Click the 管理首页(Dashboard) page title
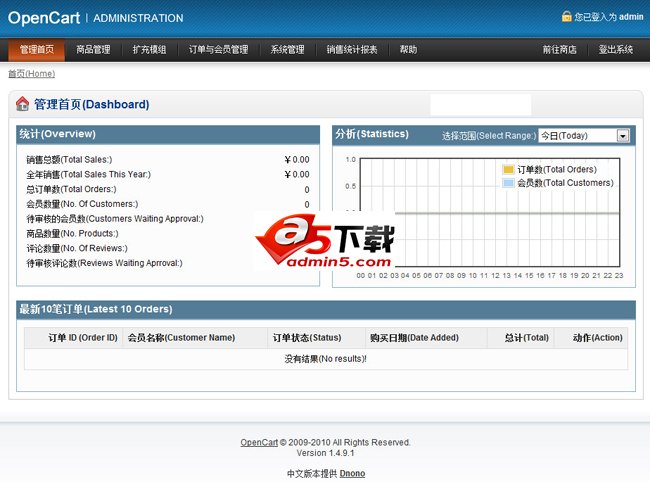Viewport: 650px width, 482px height. click(91, 104)
